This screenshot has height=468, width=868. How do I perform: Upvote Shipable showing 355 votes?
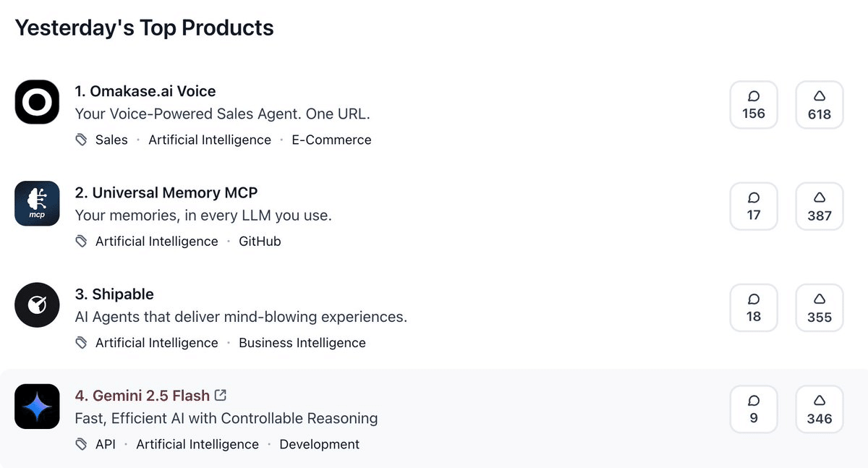pyautogui.click(x=819, y=307)
